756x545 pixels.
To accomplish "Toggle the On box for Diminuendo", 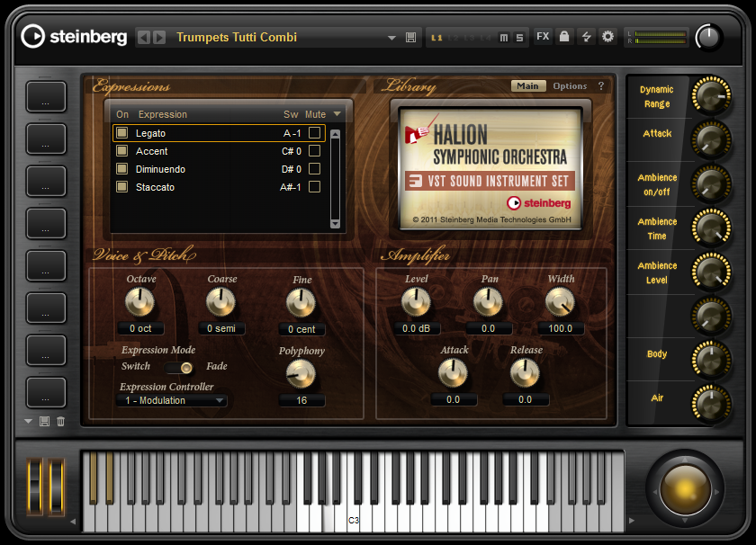I will click(122, 169).
